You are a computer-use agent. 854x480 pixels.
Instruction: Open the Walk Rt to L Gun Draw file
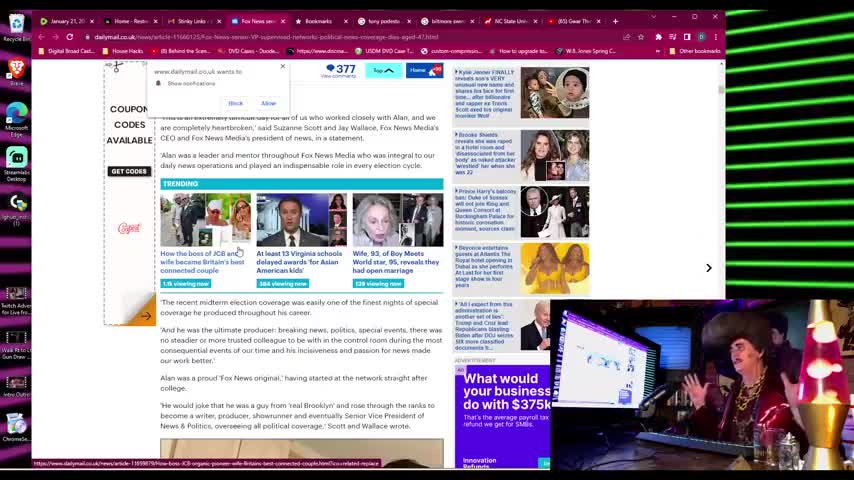pos(16,345)
